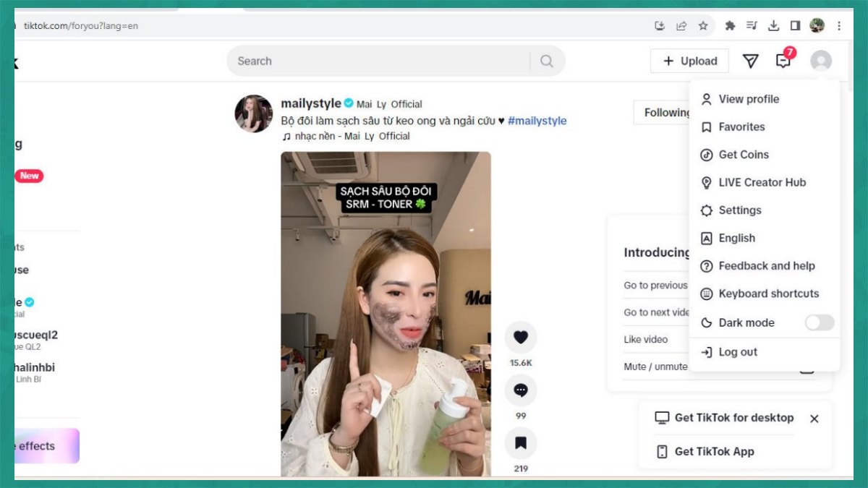Open the messages paper plane icon
Viewport: 868px width, 488px height.
[x=751, y=61]
